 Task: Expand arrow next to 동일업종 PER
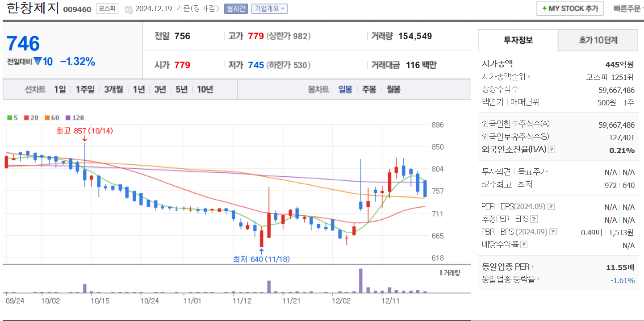click(x=533, y=267)
